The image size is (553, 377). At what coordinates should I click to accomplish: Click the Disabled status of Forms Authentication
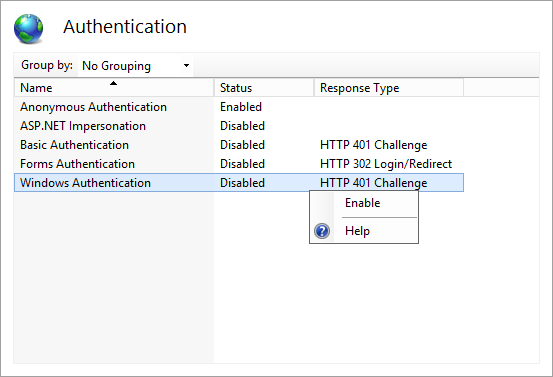click(242, 164)
